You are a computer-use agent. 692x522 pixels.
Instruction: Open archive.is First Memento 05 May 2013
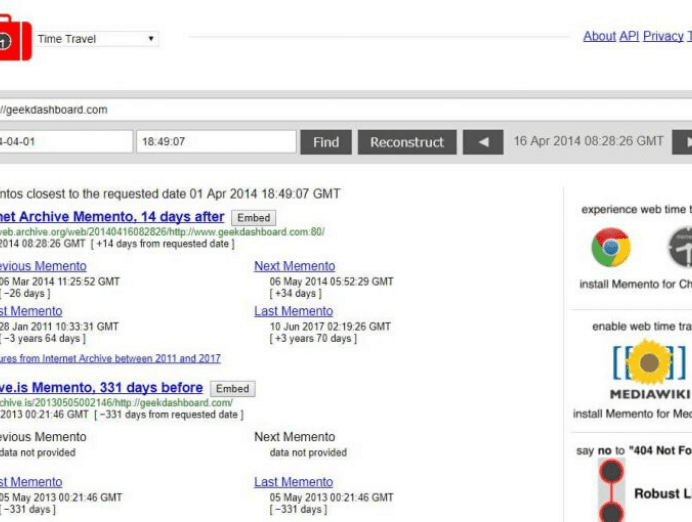[31, 482]
